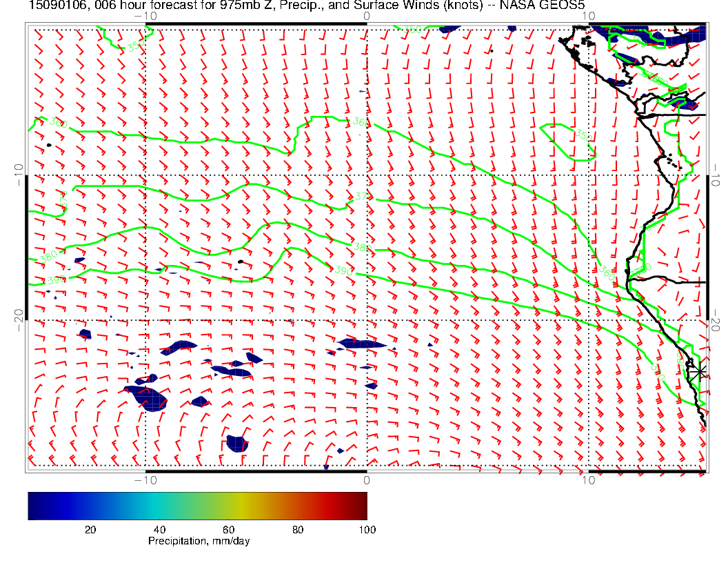Click the dark blue end of colorbar

33,505
